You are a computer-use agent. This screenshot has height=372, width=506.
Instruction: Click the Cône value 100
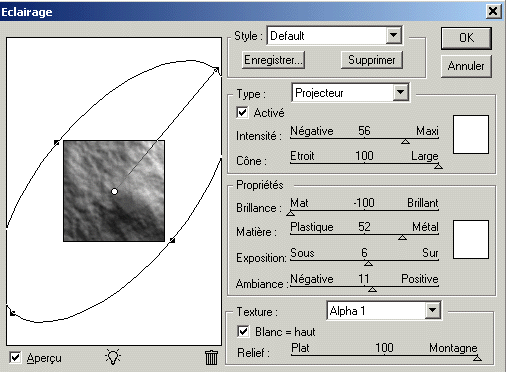[x=364, y=156]
